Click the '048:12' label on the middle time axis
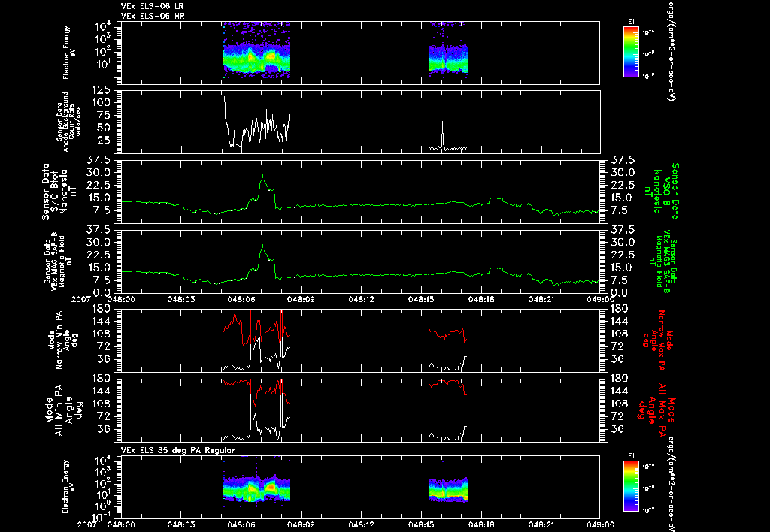Viewport: 770px width, 532px height. 362,299
